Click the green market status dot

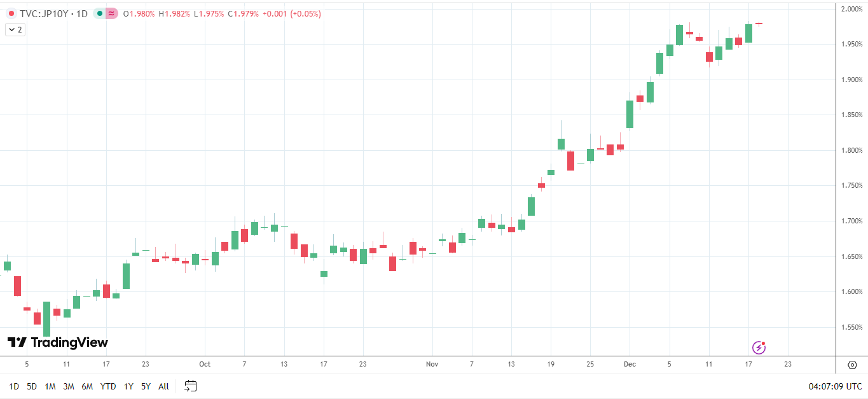tap(100, 13)
